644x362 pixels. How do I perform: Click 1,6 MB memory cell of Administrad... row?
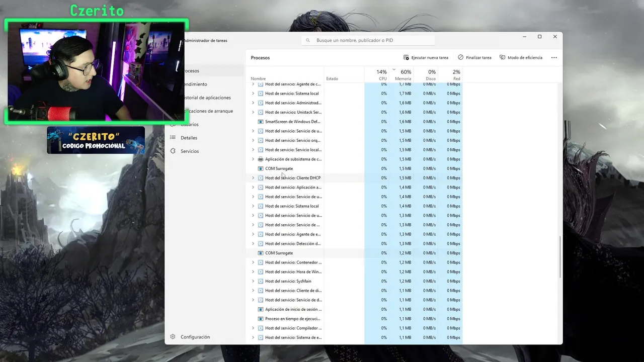pyautogui.click(x=401, y=103)
